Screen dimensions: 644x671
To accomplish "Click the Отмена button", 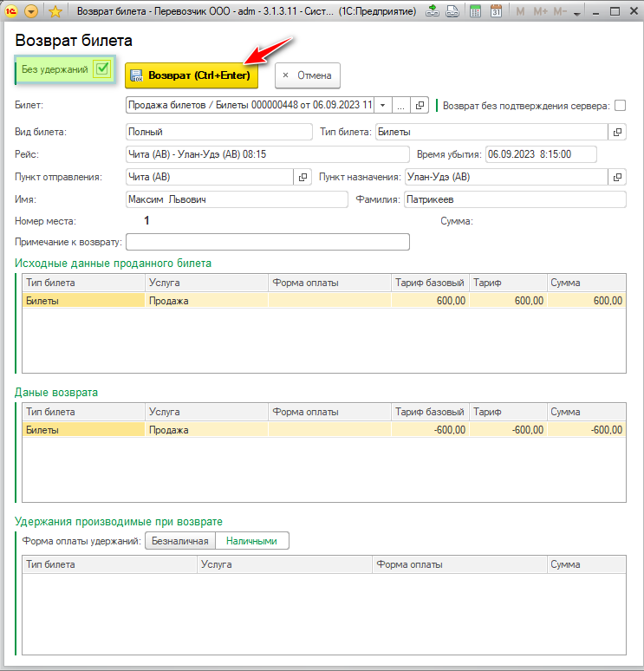I will pos(308,75).
